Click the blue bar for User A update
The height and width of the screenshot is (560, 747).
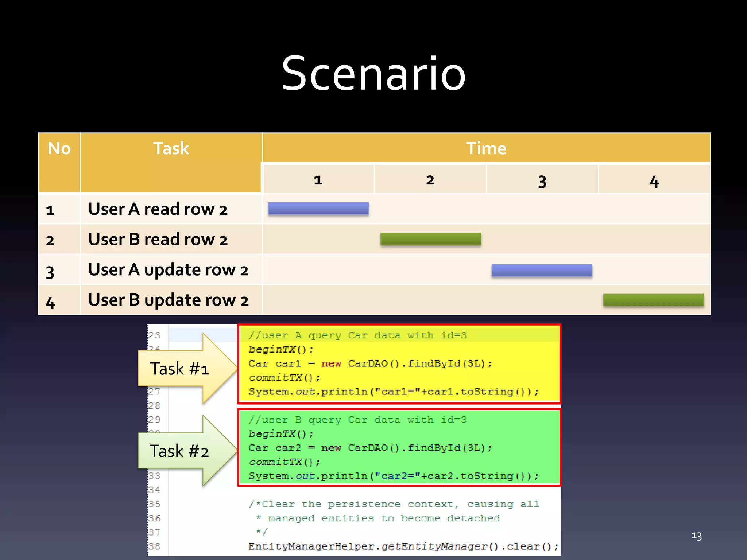pyautogui.click(x=542, y=270)
